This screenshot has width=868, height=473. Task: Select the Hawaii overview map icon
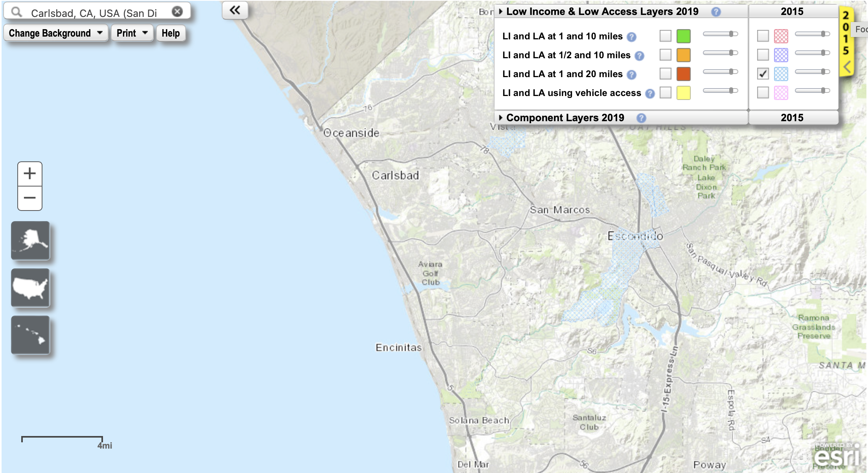[x=31, y=335]
